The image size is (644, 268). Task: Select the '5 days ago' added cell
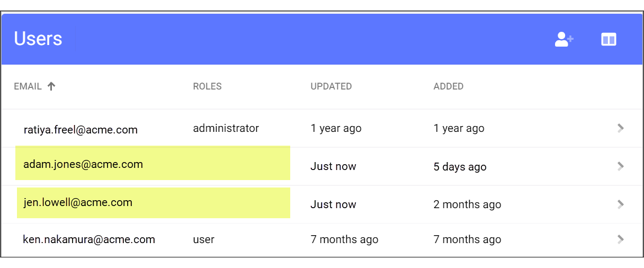pos(460,167)
